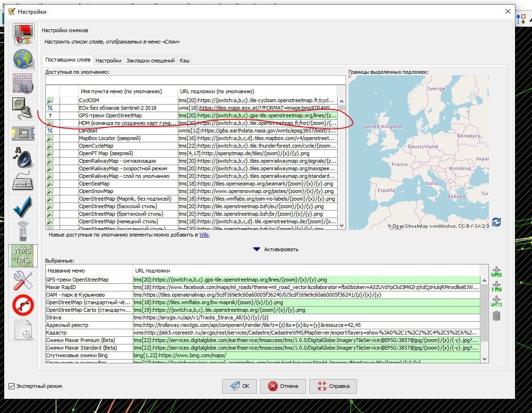Click the add TMS layer icon

pyautogui.click(x=496, y=286)
